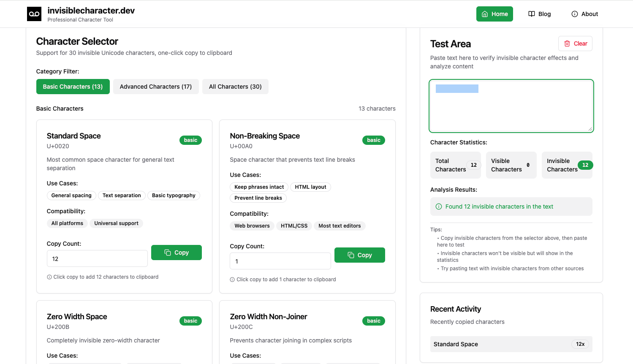Click invisiblecharacter.dev site title
Viewport: 633px width, 364px height.
click(x=91, y=11)
